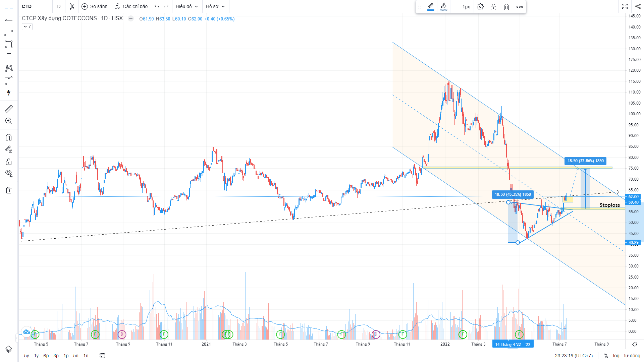This screenshot has width=644, height=362.
Task: Enter fullscreen chart mode
Action: 625,6
